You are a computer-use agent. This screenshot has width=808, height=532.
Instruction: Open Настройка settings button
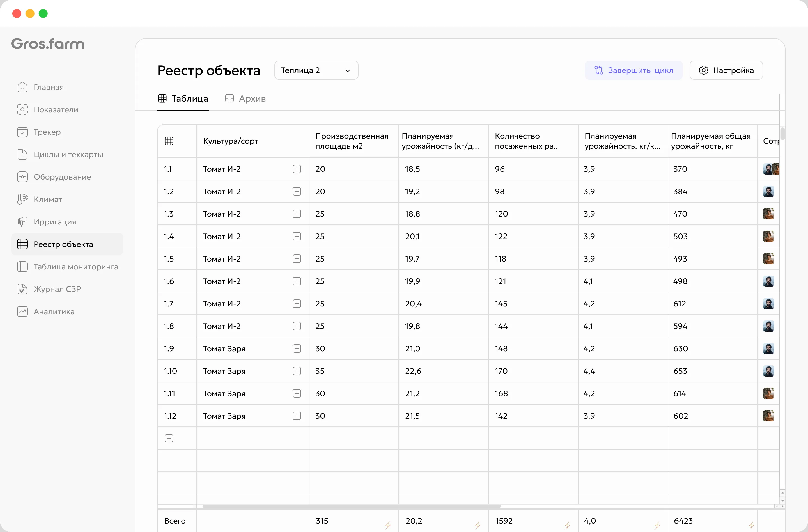click(726, 70)
